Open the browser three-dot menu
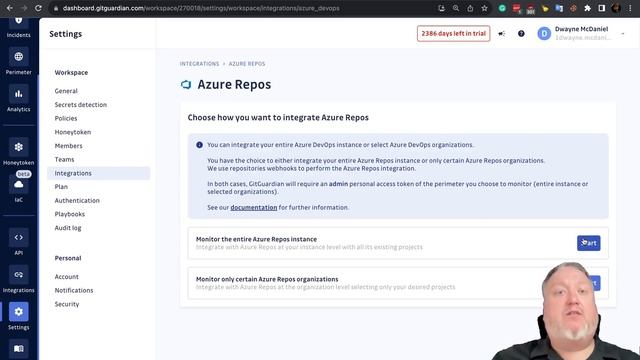This screenshot has height=360, width=640. (630, 8)
